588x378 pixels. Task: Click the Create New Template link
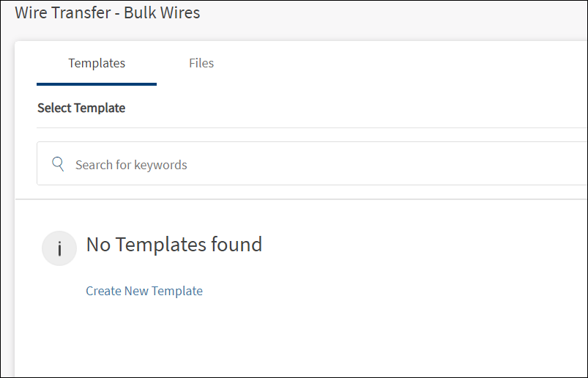click(144, 291)
